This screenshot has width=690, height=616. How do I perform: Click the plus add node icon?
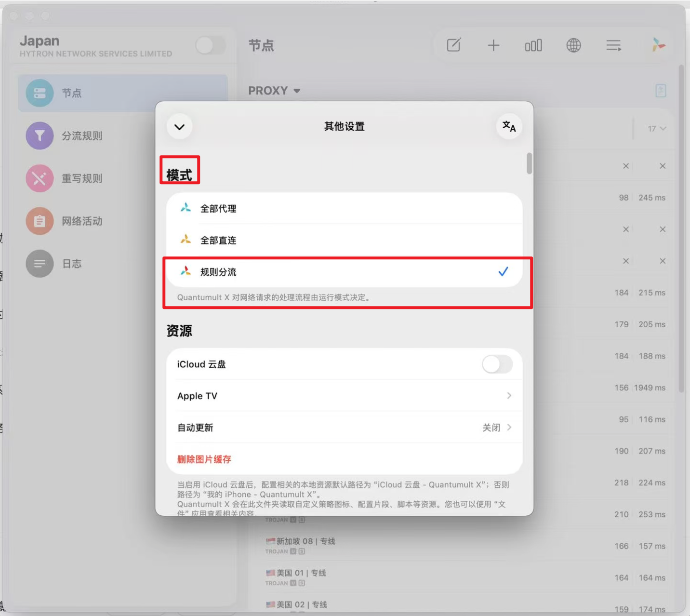point(493,45)
